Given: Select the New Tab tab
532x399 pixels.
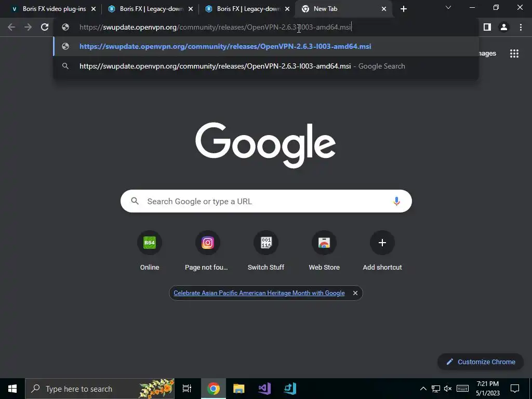Looking at the screenshot, I should tap(343, 9).
